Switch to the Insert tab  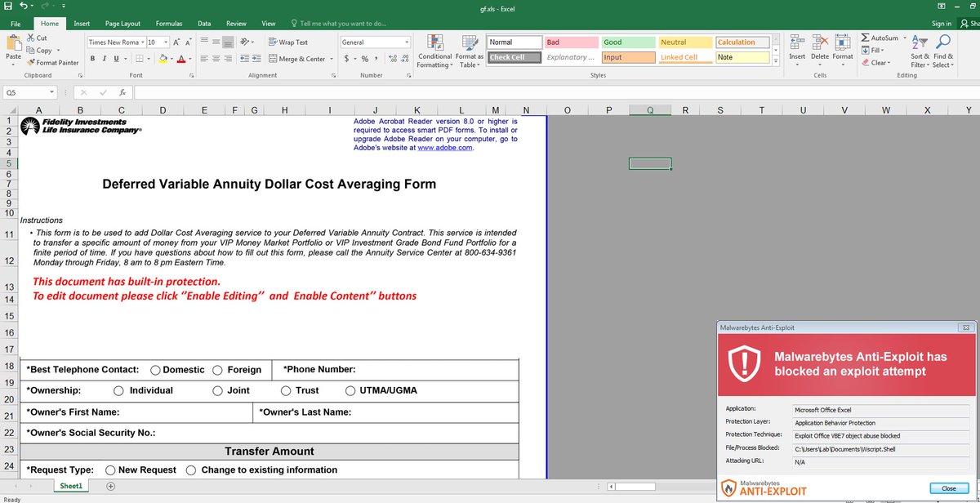82,24
